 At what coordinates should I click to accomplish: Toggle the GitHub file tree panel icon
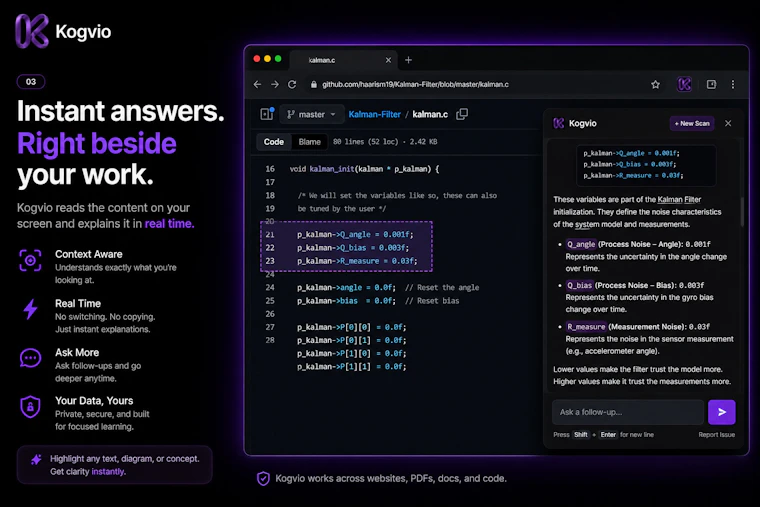click(x=267, y=114)
